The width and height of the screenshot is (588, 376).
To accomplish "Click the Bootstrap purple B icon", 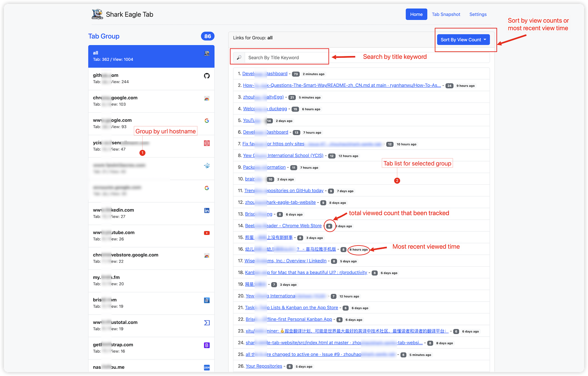I will click(x=207, y=345).
